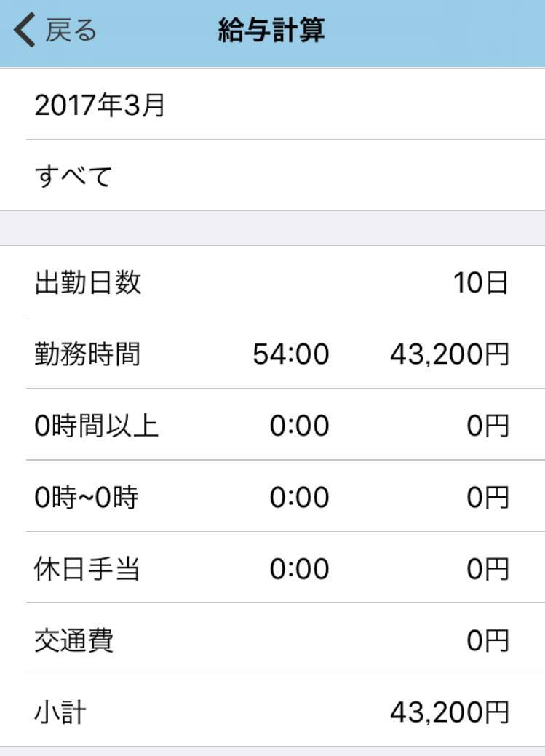Tap the 54:00 work hours value
Viewport: 545px width, 756px height.
[x=291, y=354]
